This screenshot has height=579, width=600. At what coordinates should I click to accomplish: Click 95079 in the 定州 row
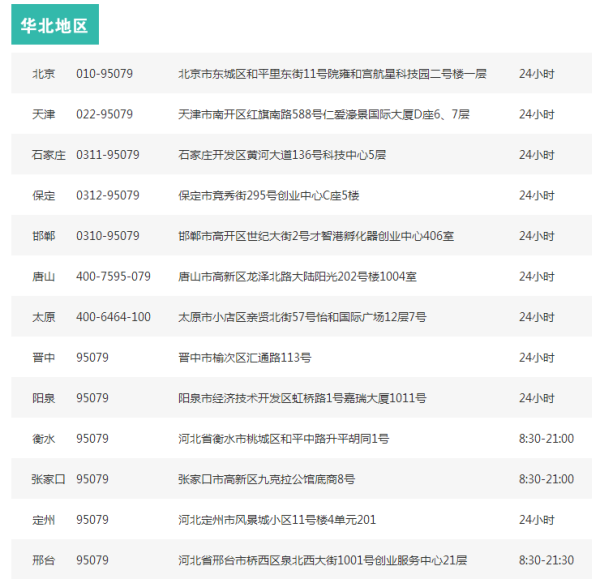pos(92,520)
